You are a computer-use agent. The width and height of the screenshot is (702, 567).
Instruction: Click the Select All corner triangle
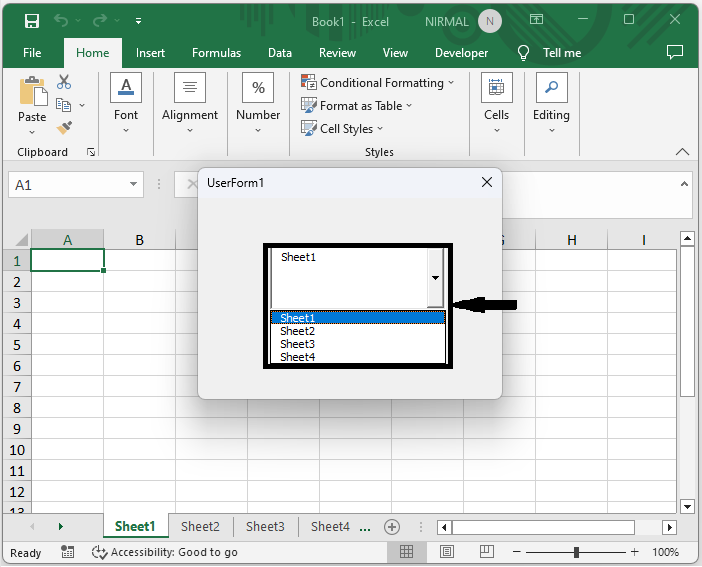[x=21, y=240]
